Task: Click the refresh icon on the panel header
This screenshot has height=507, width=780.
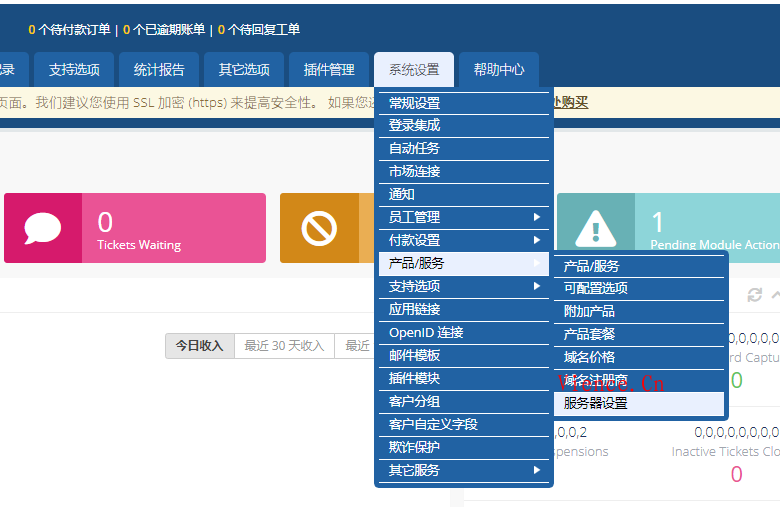Action: [755, 295]
